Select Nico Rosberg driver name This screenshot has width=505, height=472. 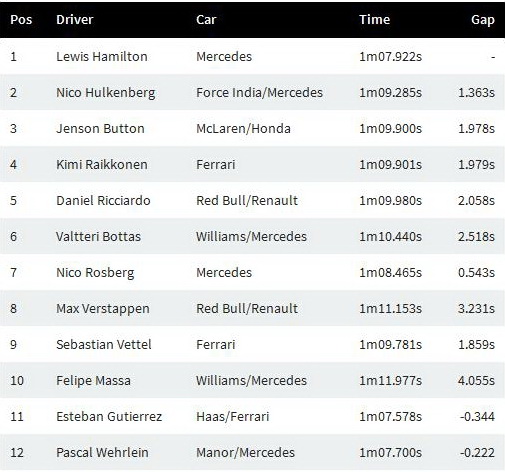[x=95, y=273]
